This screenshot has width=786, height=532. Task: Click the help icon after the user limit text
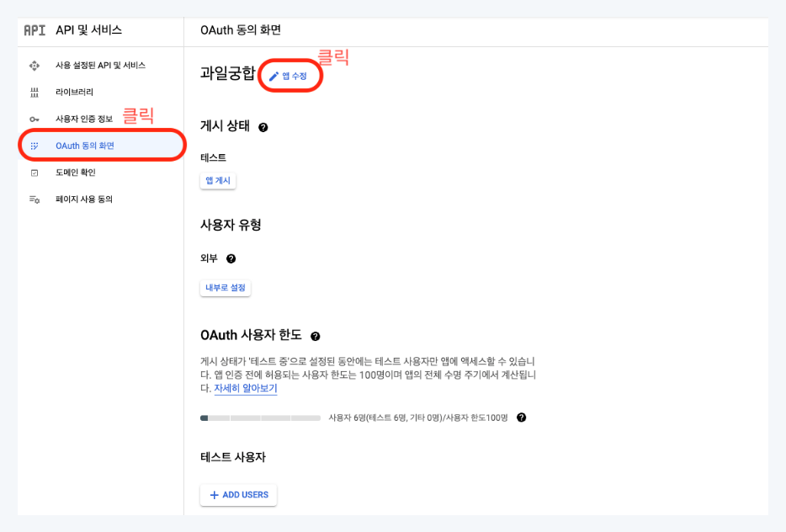pyautogui.click(x=521, y=416)
